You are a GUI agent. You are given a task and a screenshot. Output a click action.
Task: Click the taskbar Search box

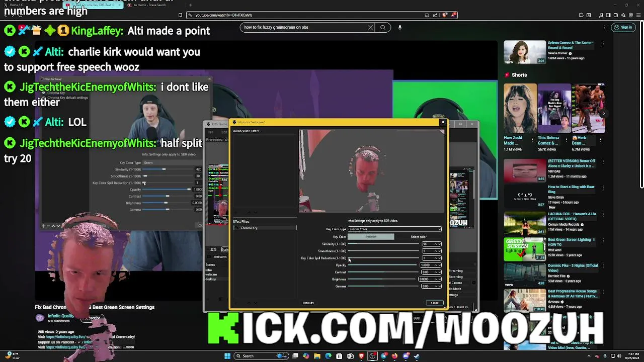point(260,356)
